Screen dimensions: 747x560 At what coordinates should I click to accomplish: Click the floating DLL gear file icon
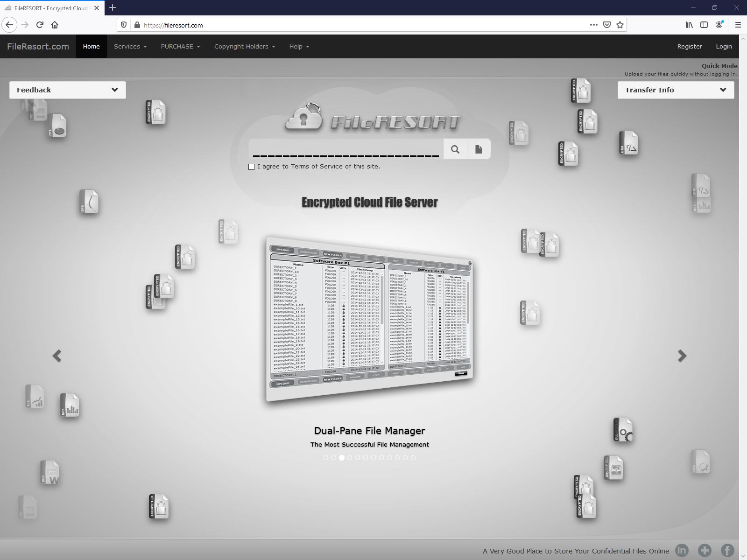click(623, 430)
